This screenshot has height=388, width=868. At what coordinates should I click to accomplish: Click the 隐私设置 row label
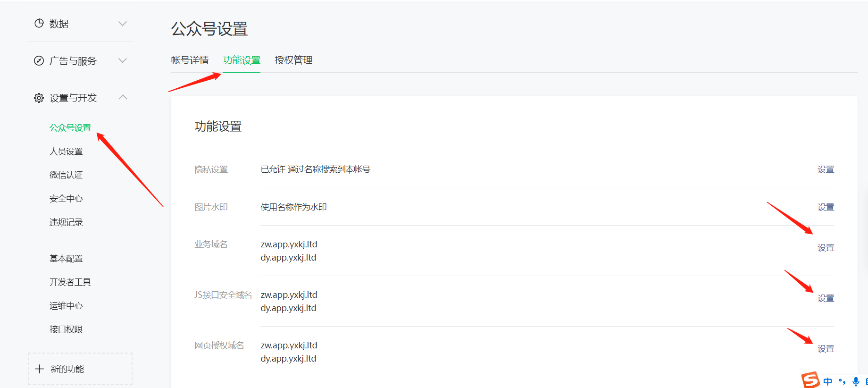click(211, 169)
